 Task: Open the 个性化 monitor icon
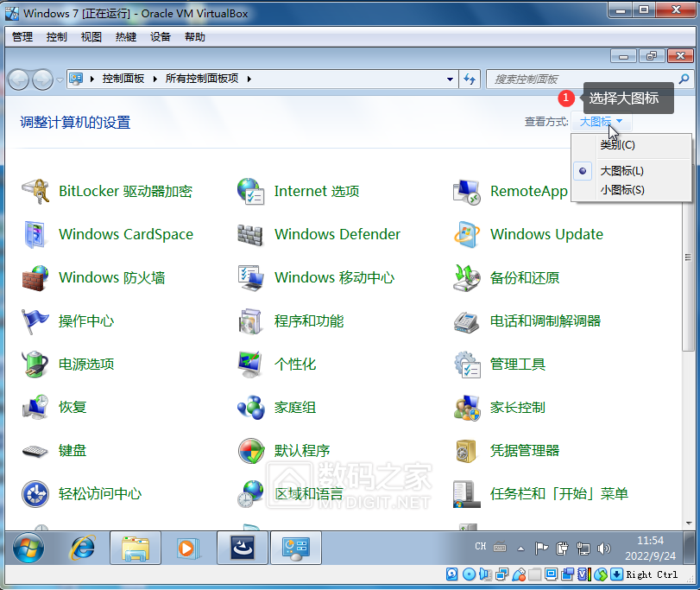(250, 364)
